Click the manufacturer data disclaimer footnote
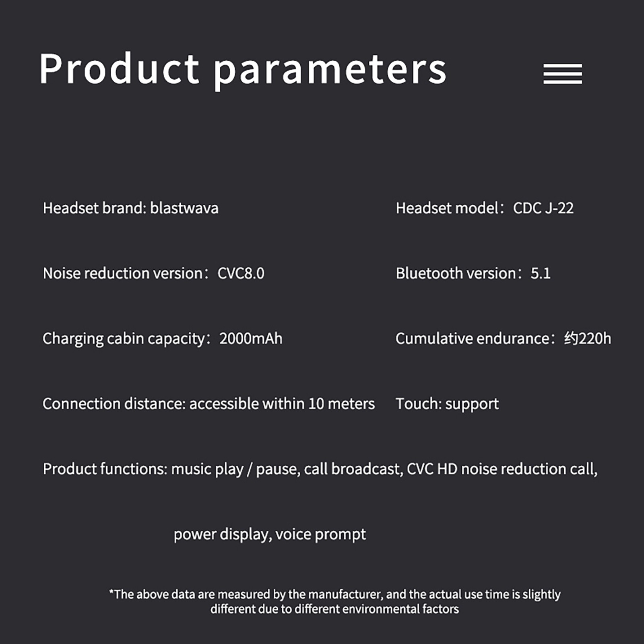Viewport: 644px width, 644px height. pyautogui.click(x=334, y=601)
